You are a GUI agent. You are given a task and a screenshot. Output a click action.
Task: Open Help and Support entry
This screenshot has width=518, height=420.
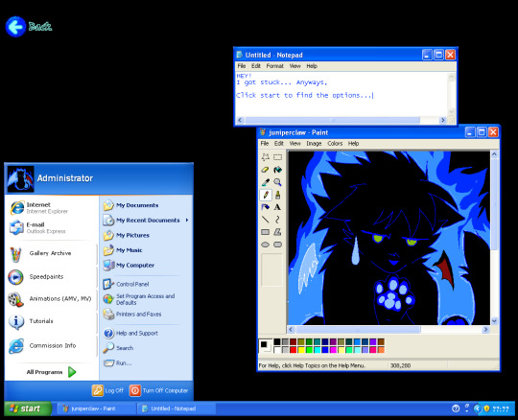130,333
